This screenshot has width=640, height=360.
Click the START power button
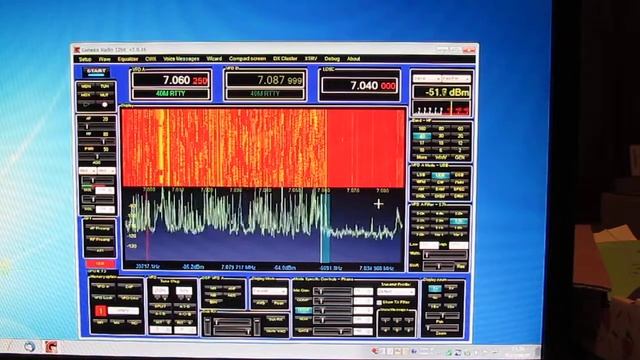click(x=96, y=72)
